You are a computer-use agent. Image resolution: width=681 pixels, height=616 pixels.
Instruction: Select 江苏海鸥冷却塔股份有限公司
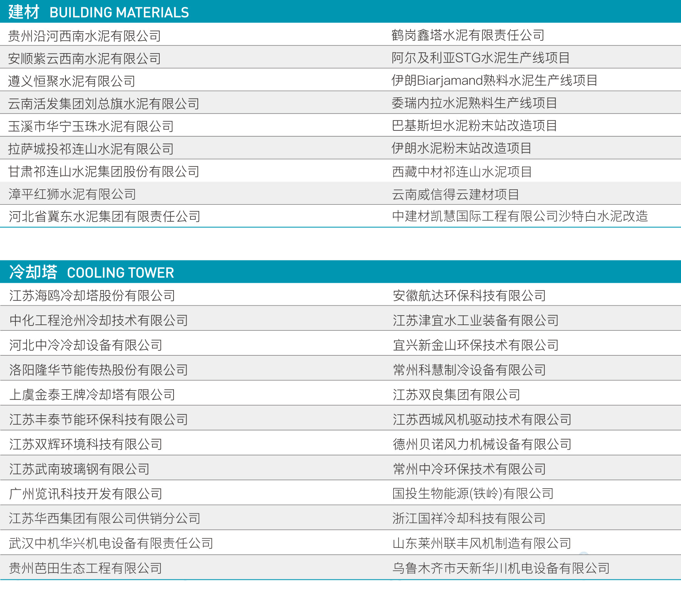(x=92, y=295)
